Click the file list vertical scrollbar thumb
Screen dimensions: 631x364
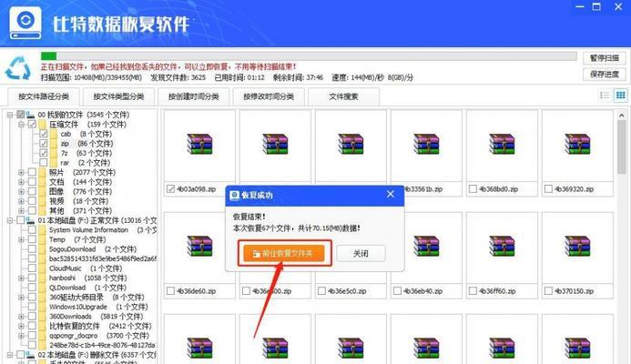pos(622,147)
